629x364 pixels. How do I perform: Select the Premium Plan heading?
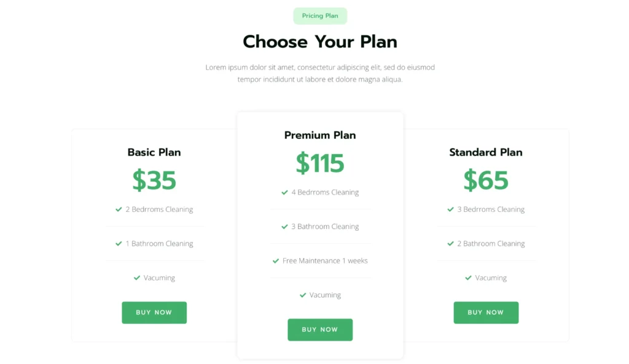[x=320, y=135]
